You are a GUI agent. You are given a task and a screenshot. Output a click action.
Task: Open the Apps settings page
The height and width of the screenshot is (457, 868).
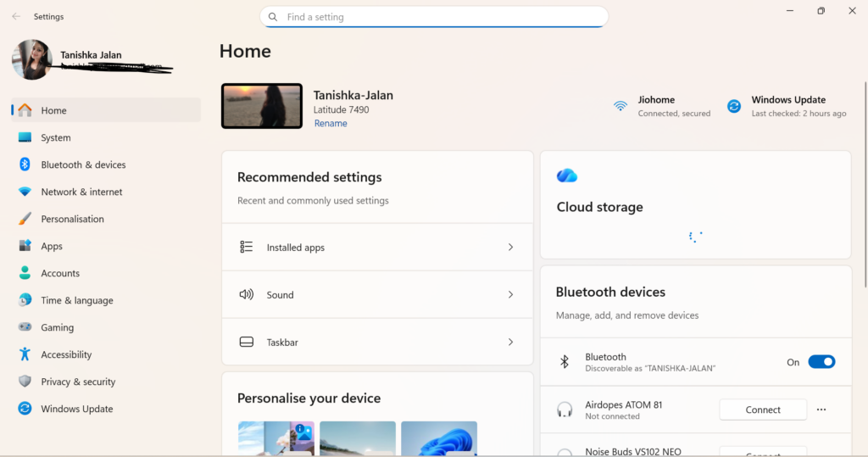click(106, 245)
